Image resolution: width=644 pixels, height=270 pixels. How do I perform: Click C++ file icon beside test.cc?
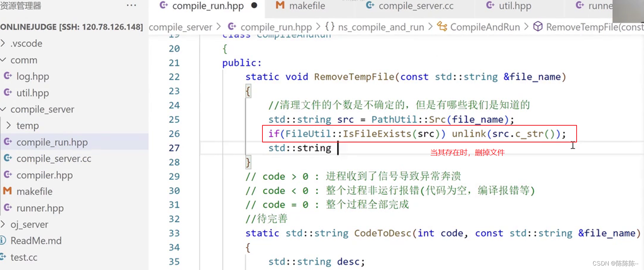[3, 257]
